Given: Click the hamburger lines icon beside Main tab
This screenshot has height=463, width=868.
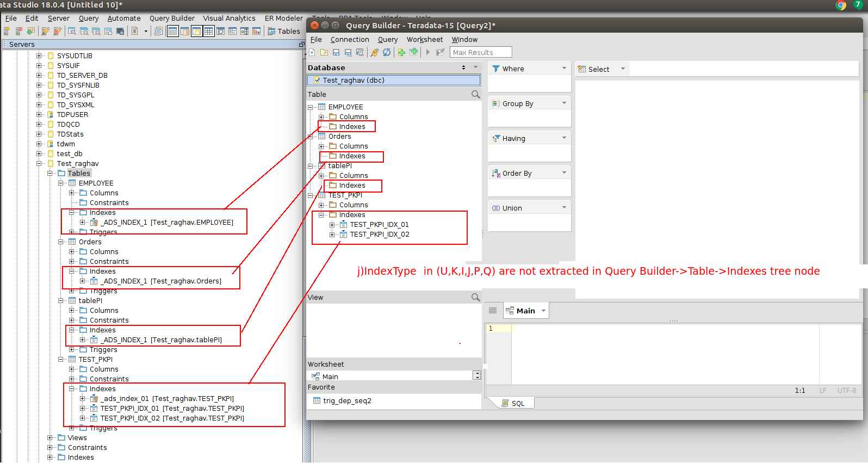Looking at the screenshot, I should pyautogui.click(x=493, y=311).
